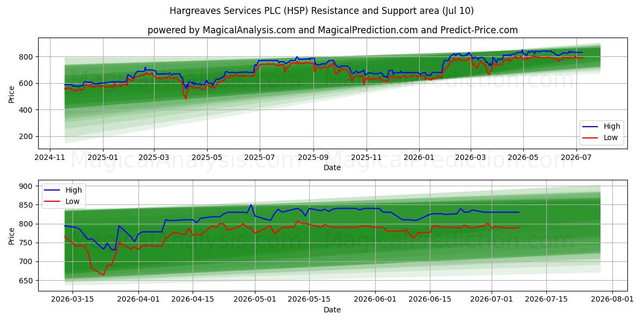Screen dimensions: 644x322
Task: Click the '2026-04-01' date tick label
Action: pyautogui.click(x=139, y=299)
